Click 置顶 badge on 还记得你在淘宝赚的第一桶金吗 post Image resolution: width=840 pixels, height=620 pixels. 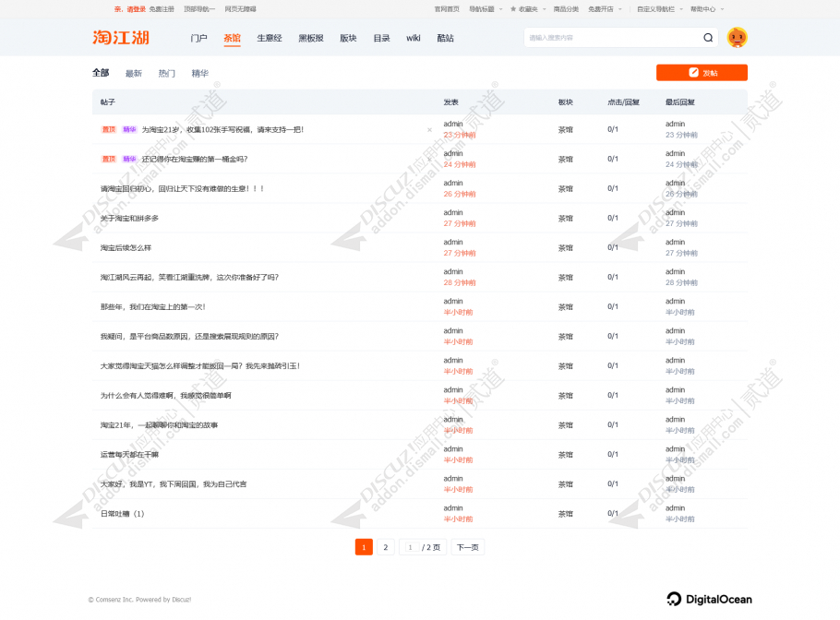tap(109, 159)
